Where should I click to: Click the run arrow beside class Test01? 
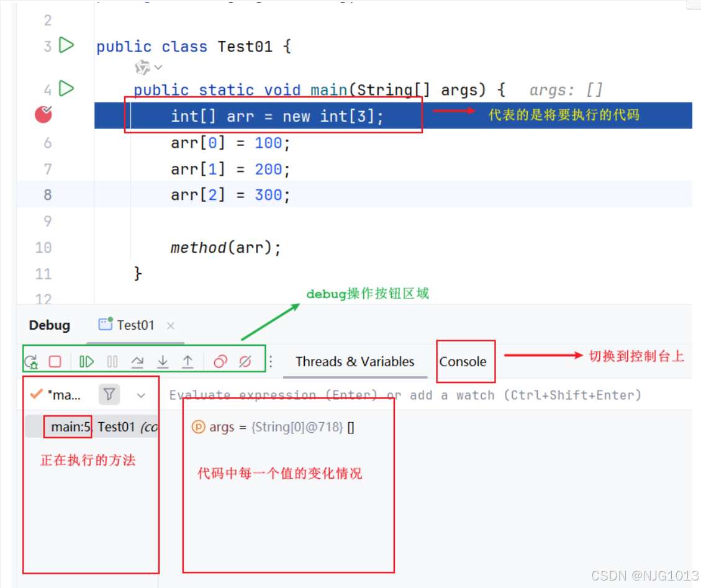click(66, 45)
